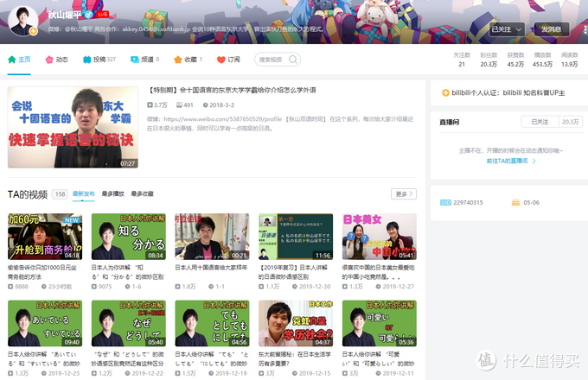Play the featured 快速掌握语言的秘诀 video thumbnail
Viewport: 588px width, 380px height.
pos(73,127)
